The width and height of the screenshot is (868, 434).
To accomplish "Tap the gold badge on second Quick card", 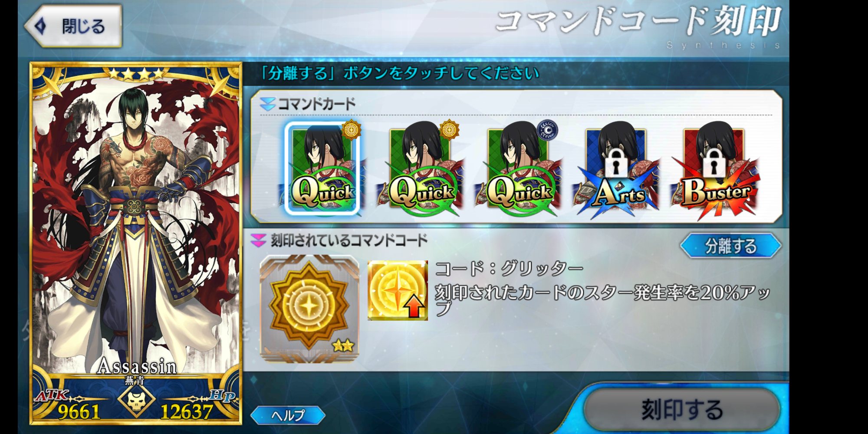I will (x=449, y=130).
